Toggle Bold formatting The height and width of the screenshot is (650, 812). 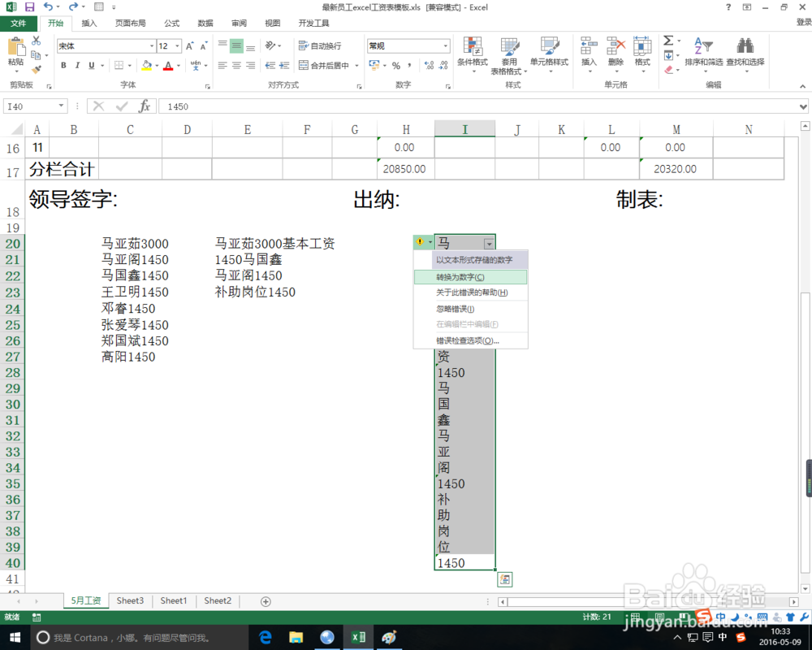tap(63, 65)
